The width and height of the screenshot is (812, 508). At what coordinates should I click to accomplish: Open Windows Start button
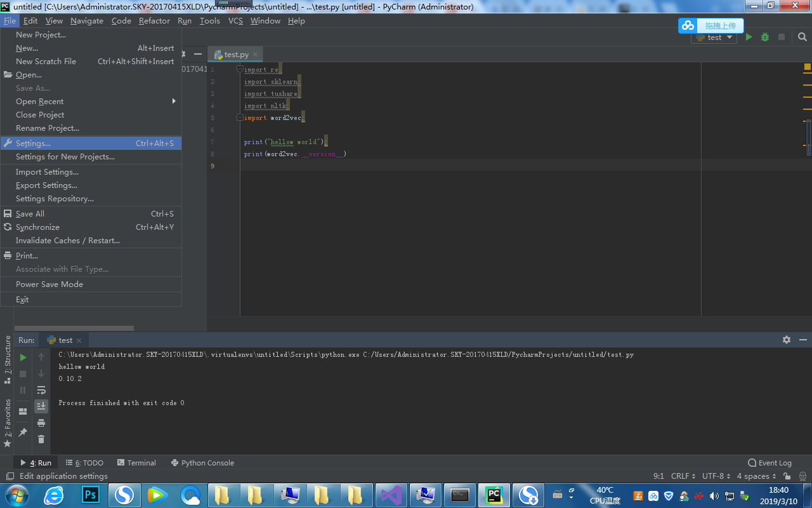(x=16, y=495)
